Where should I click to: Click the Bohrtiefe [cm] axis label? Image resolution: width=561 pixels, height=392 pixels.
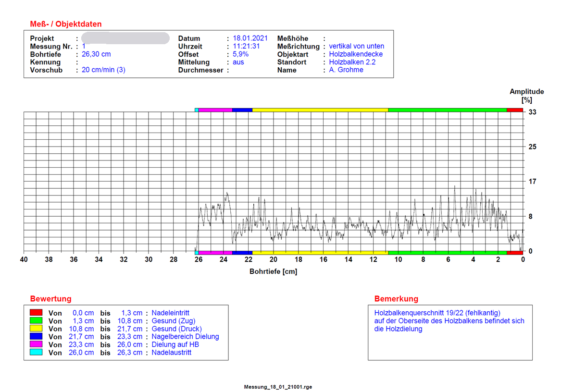coord(274,271)
